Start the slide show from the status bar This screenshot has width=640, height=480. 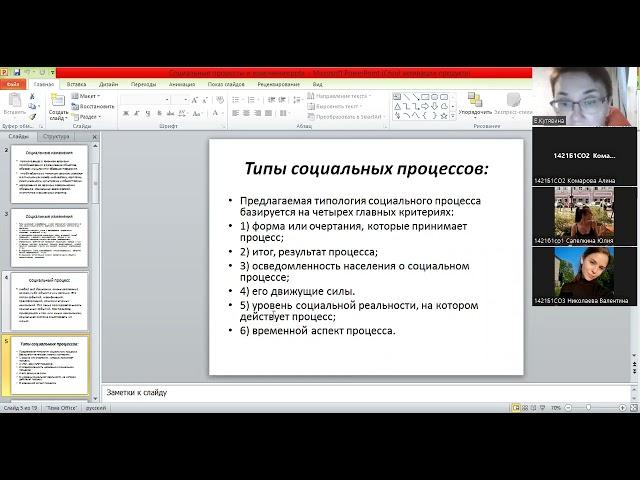542,408
